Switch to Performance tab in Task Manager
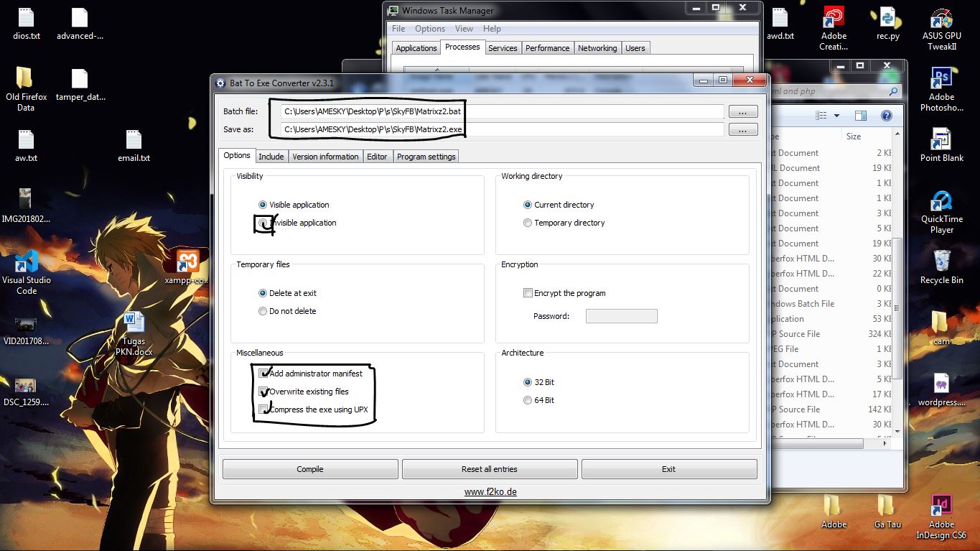 point(547,48)
